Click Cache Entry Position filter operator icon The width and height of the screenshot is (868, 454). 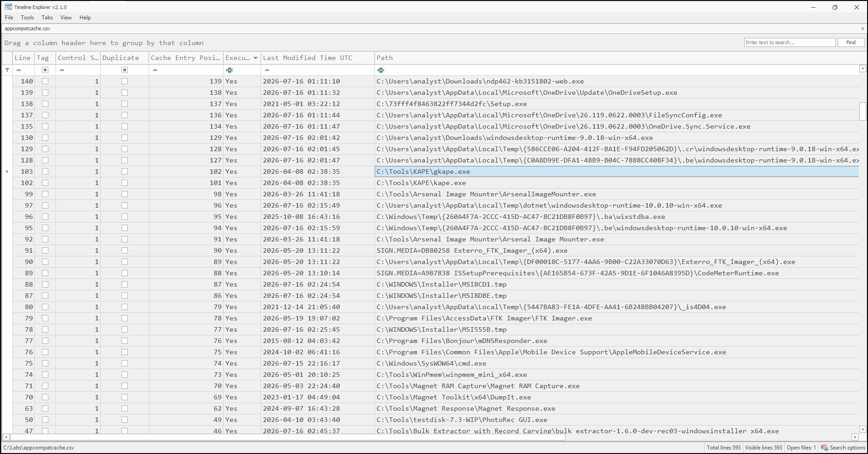155,70
